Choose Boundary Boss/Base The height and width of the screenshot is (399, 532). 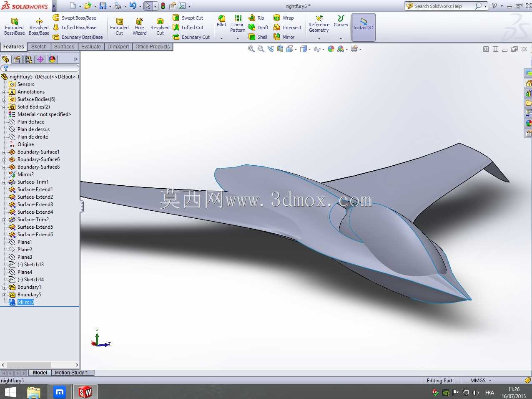(78, 37)
